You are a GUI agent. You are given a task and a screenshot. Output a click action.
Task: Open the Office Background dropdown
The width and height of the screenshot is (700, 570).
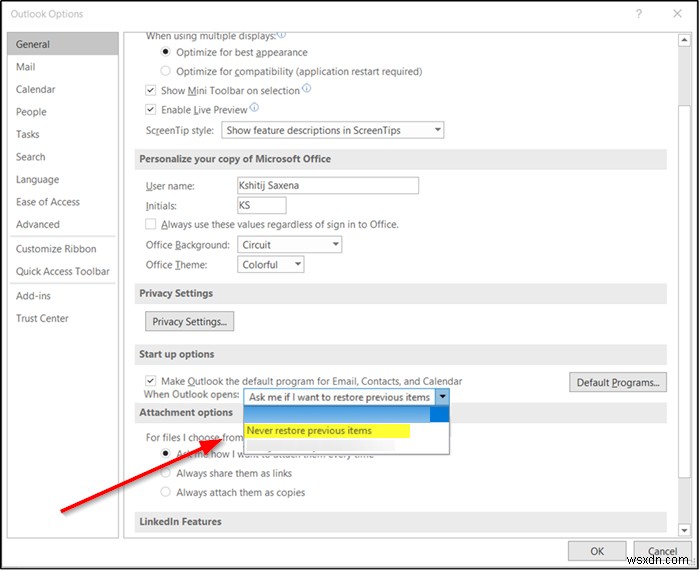pyautogui.click(x=290, y=245)
